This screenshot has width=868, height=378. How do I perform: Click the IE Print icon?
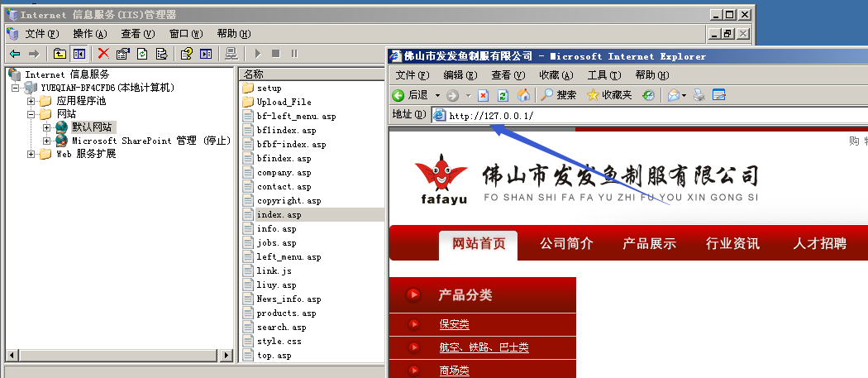[699, 95]
